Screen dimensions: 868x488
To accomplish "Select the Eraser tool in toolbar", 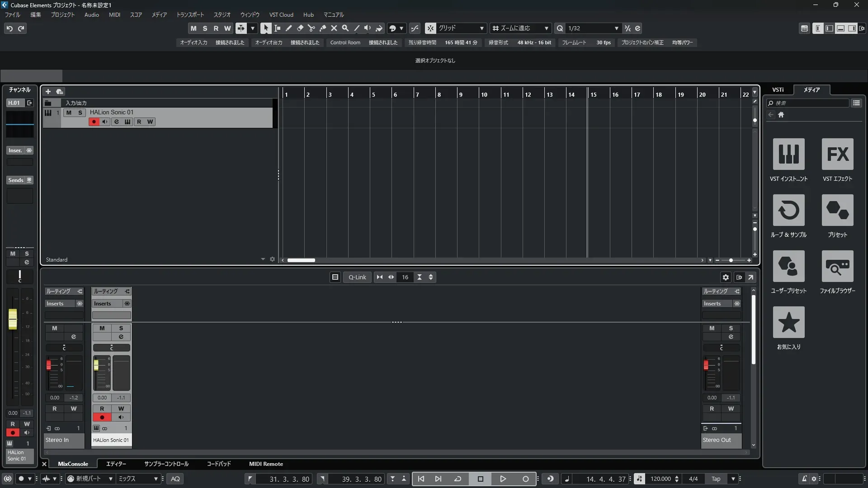I will pyautogui.click(x=300, y=28).
